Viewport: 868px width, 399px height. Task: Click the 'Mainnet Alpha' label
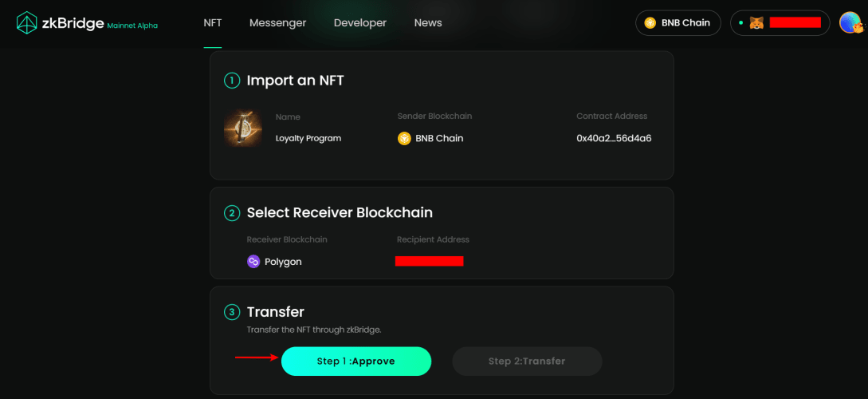point(132,26)
